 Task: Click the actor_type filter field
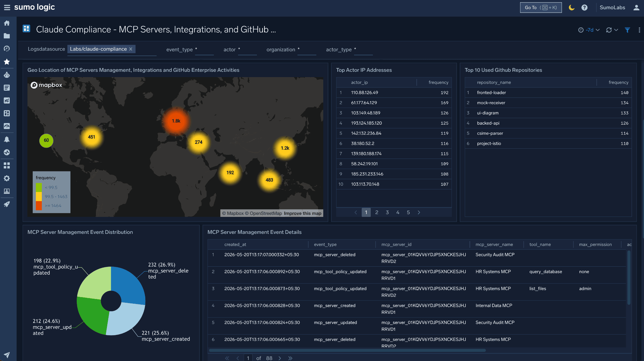point(364,50)
